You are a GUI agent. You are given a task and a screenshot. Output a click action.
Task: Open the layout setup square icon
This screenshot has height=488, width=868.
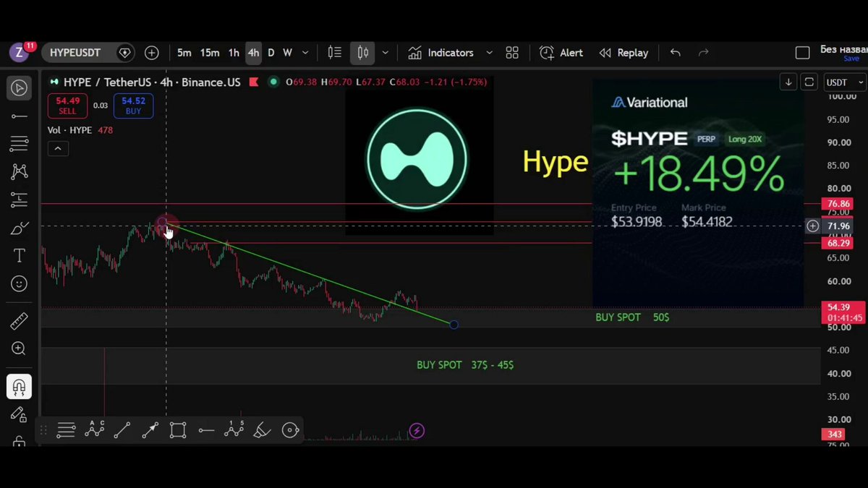coord(802,53)
